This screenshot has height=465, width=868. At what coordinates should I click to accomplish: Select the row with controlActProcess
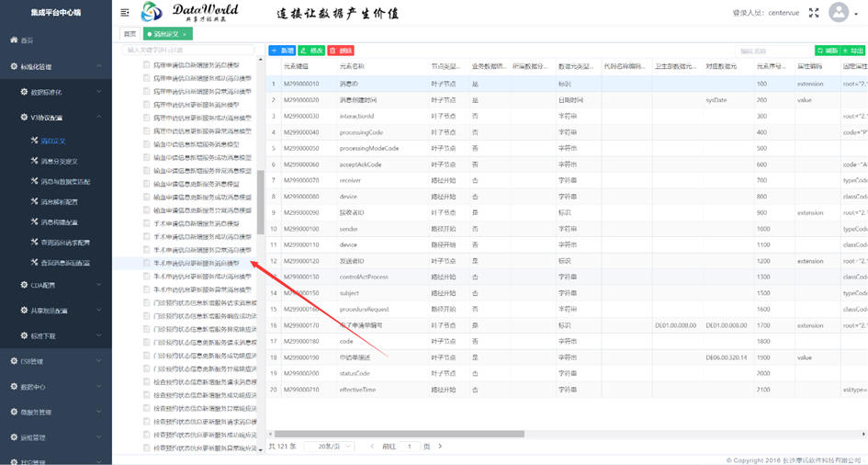pos(567,277)
